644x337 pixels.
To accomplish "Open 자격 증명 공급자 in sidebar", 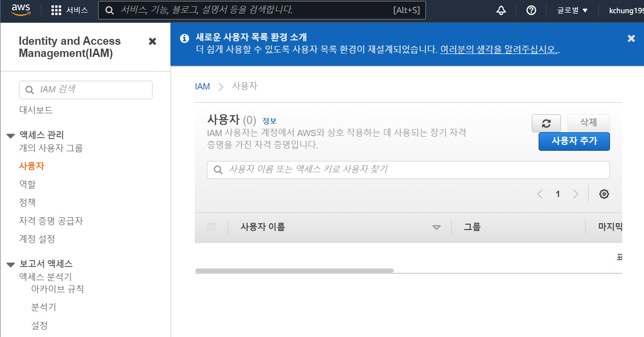I will 51,221.
